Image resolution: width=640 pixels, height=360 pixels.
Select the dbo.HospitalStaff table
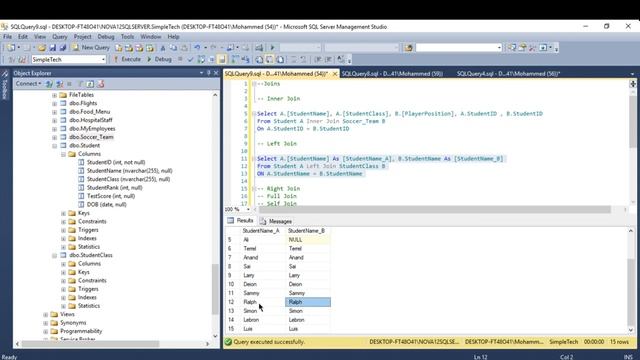[x=91, y=120]
